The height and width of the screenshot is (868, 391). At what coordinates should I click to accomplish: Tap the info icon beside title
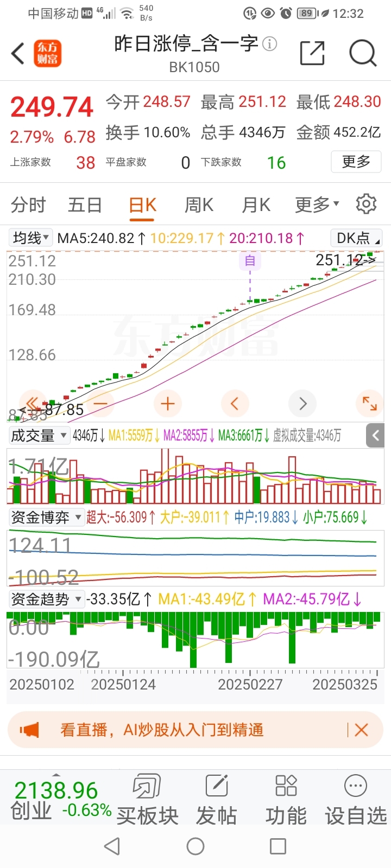coord(269,43)
